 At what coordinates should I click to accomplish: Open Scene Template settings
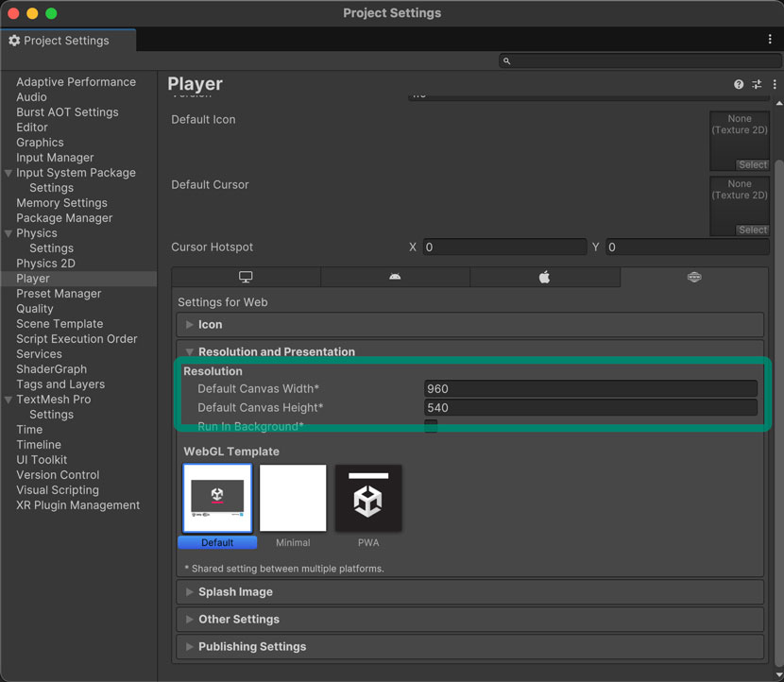[60, 324]
